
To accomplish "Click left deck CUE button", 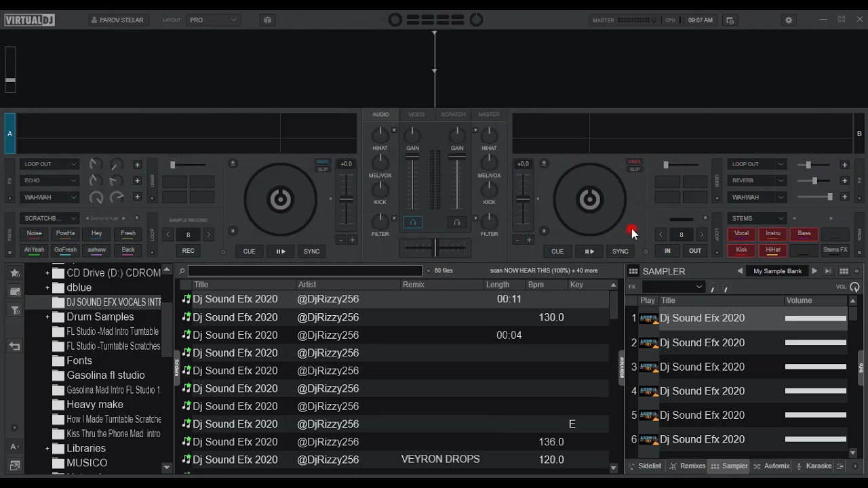I will pos(250,251).
